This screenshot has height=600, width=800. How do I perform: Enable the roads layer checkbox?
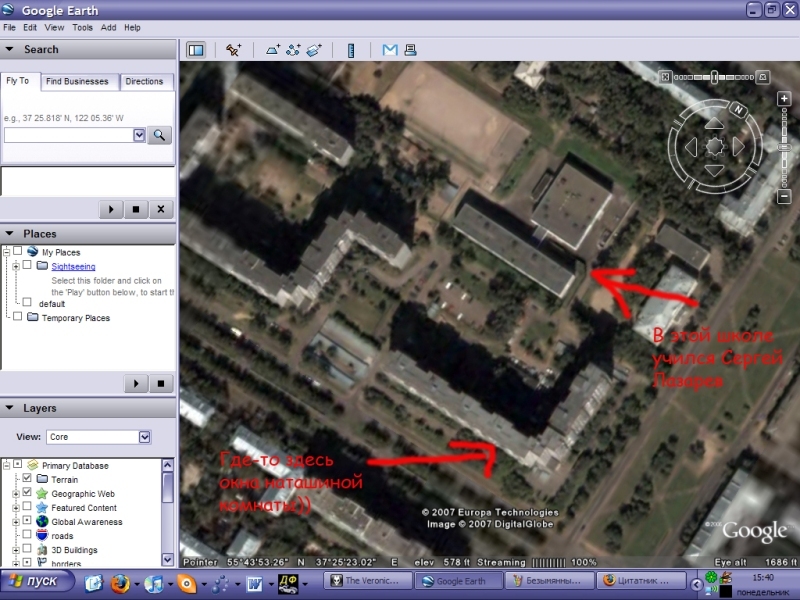[27, 536]
